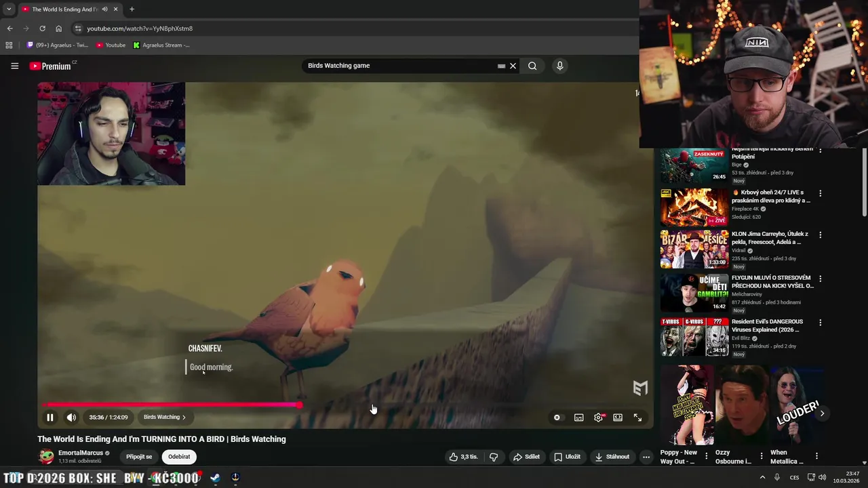Toggle autoplay switch in player controls
868x488 pixels.
557,418
